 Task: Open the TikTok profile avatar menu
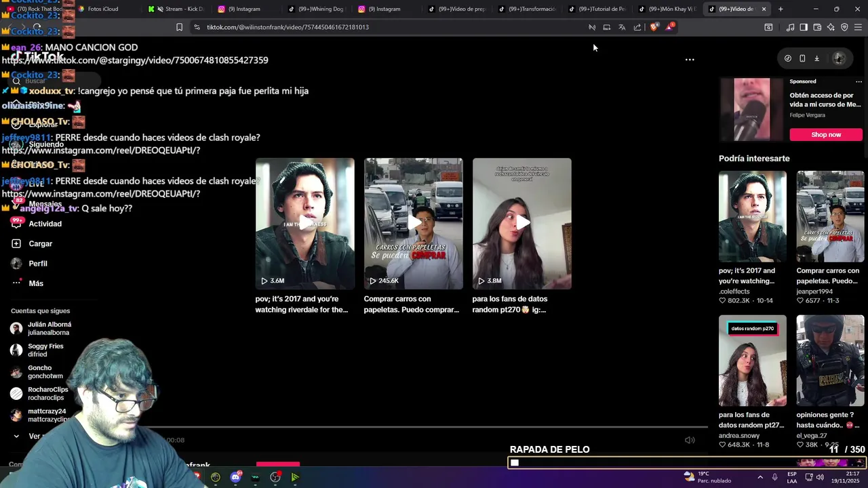tap(839, 58)
